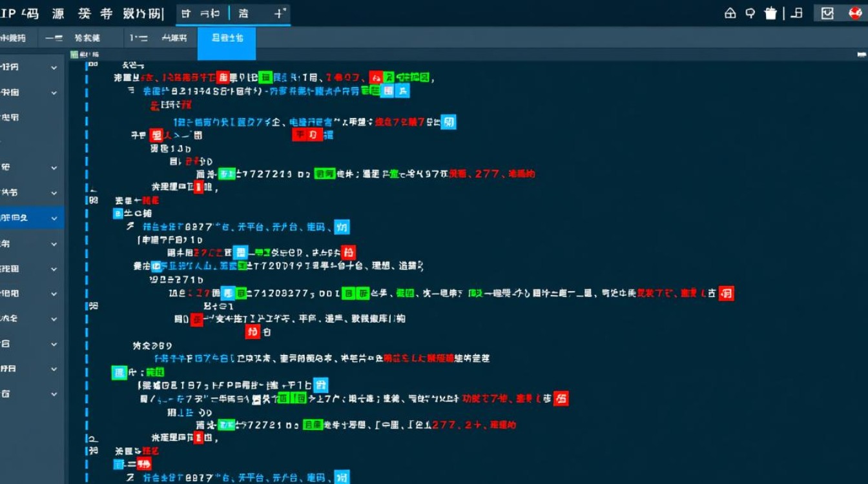Select the highlighted entry in the left sidebar
Screen dimensions: 868x484
click(x=26, y=217)
